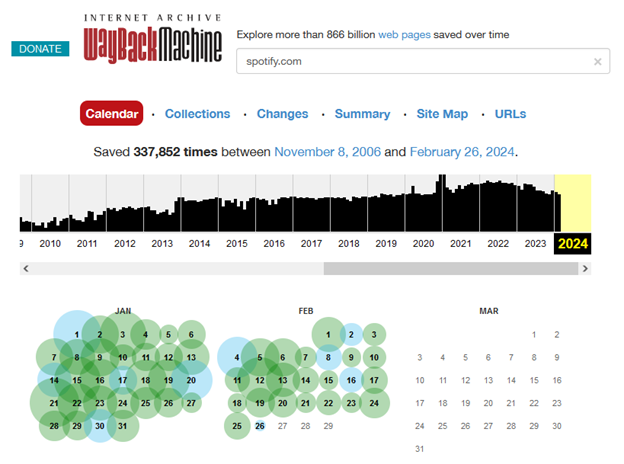624x464 pixels.
Task: Select year 2010 on the timeline
Action: coord(50,244)
